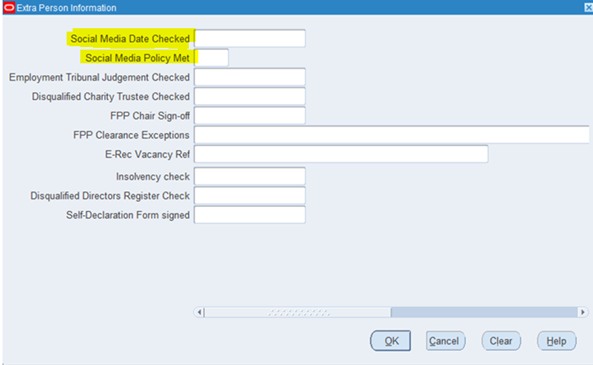
Task: Select the Social Media Policy Met field
Action: click(x=211, y=58)
